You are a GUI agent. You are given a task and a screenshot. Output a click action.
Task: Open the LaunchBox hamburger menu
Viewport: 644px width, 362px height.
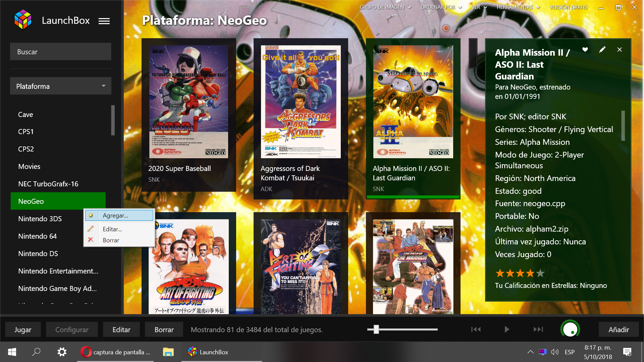click(104, 21)
